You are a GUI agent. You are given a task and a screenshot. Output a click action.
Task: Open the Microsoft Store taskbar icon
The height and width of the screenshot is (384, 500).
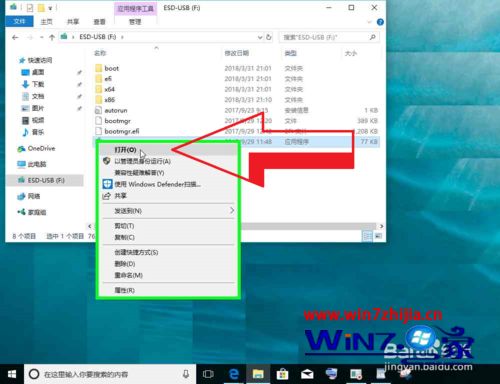point(282,374)
